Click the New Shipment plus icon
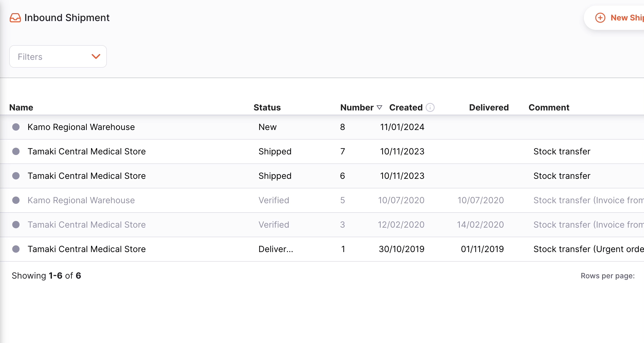Image resolution: width=644 pixels, height=343 pixels. 600,18
